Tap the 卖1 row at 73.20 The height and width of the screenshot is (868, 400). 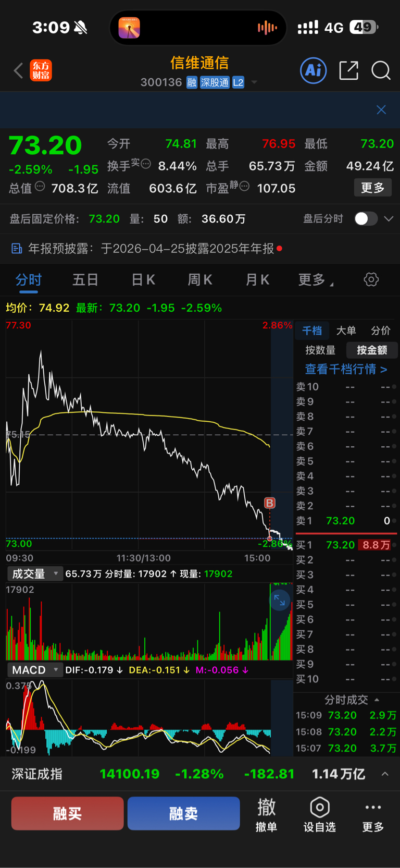point(346,521)
